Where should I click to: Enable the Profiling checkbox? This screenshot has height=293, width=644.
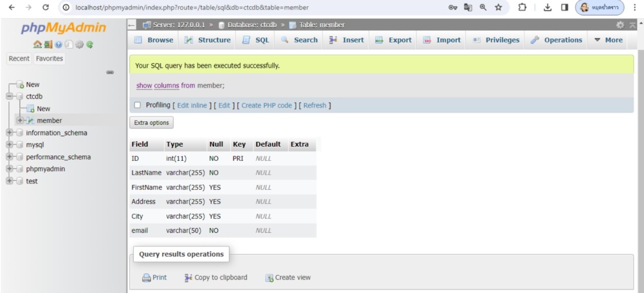137,105
